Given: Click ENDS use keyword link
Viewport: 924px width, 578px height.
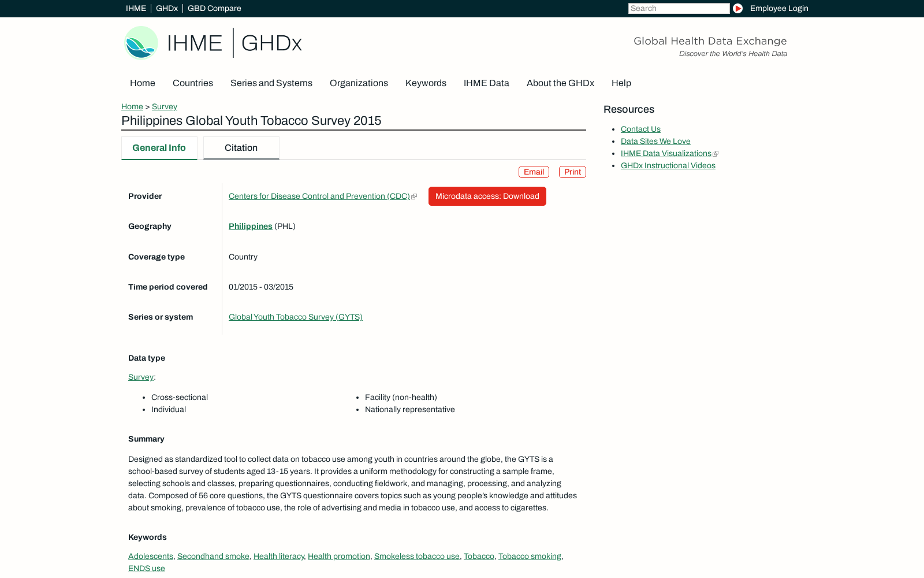Looking at the screenshot, I should (x=147, y=568).
